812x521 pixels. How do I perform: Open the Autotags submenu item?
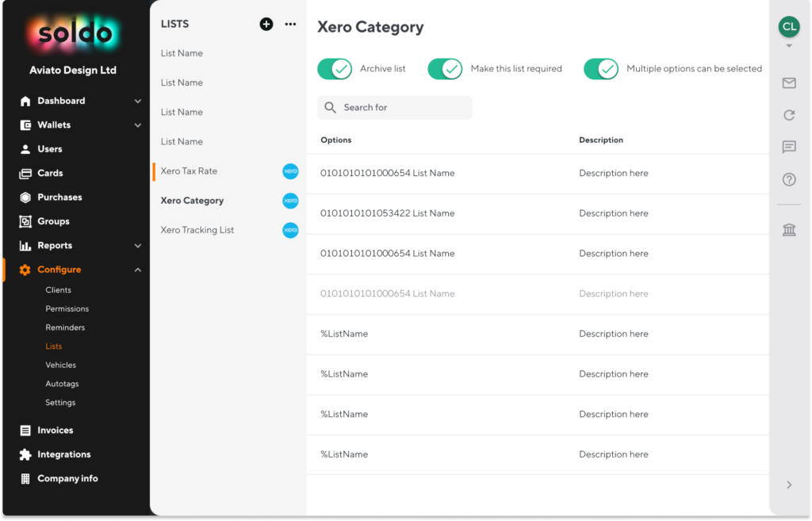(62, 384)
